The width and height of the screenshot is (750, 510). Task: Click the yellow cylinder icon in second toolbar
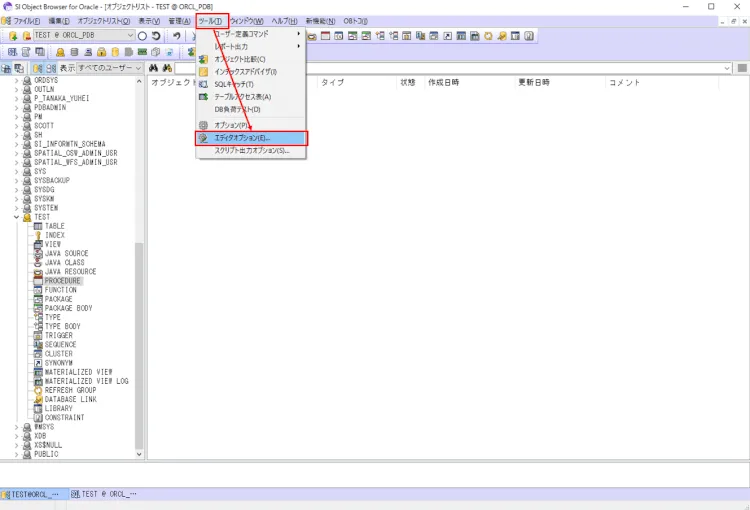tap(115, 52)
